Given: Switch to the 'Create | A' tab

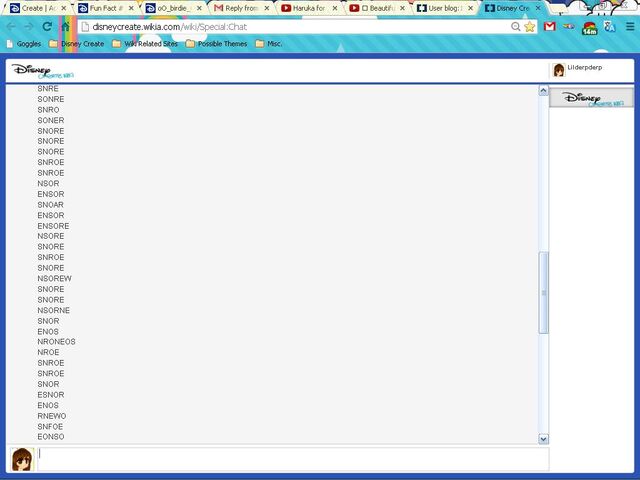Looking at the screenshot, I should click(x=36, y=8).
